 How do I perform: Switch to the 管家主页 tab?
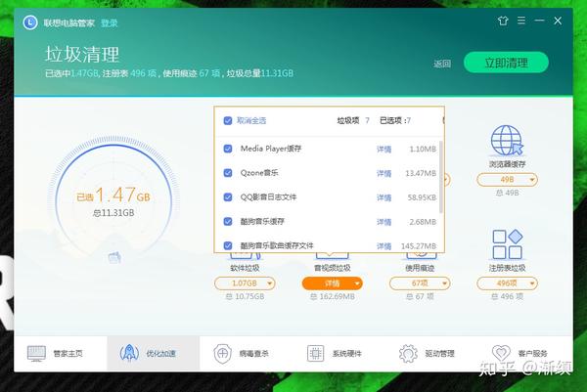61,353
